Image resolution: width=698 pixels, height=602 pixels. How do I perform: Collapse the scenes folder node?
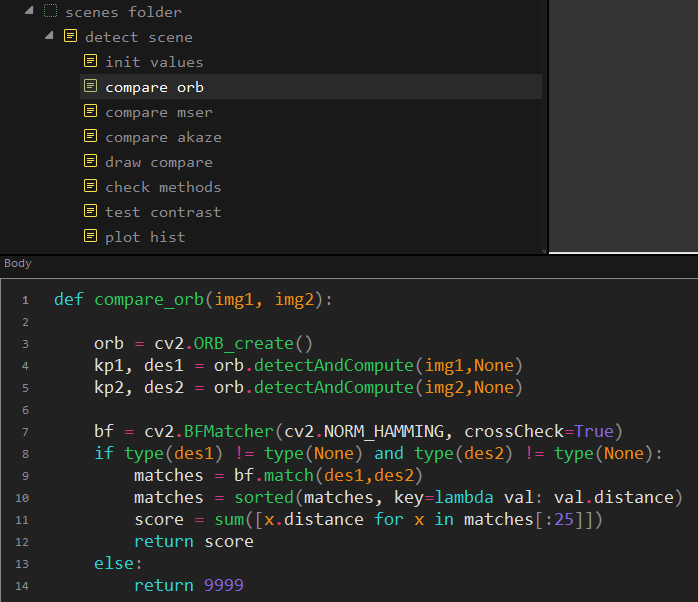coord(29,11)
